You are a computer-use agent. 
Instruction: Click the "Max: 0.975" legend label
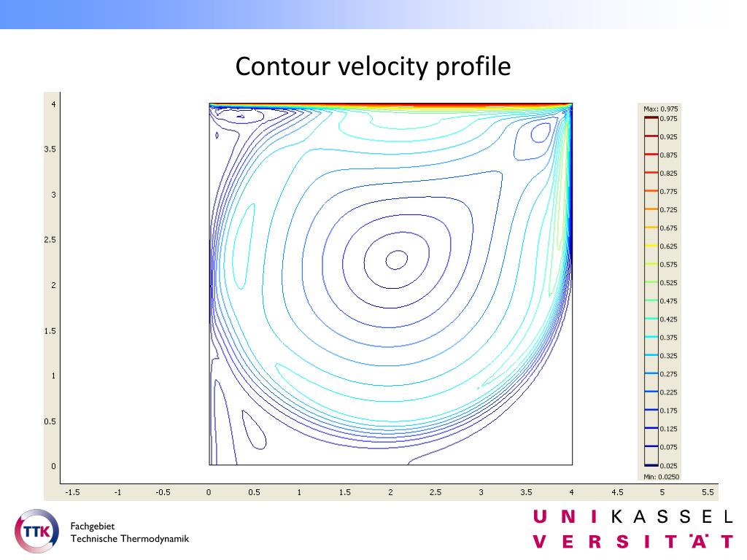coord(660,109)
